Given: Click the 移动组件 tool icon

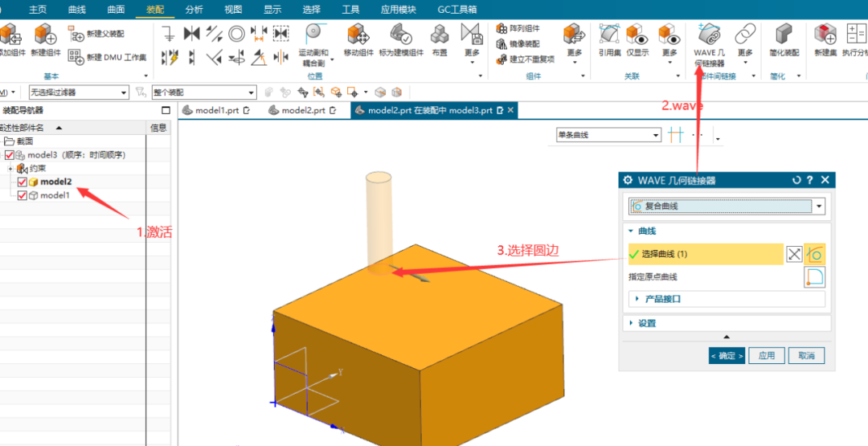Looking at the screenshot, I should (358, 35).
